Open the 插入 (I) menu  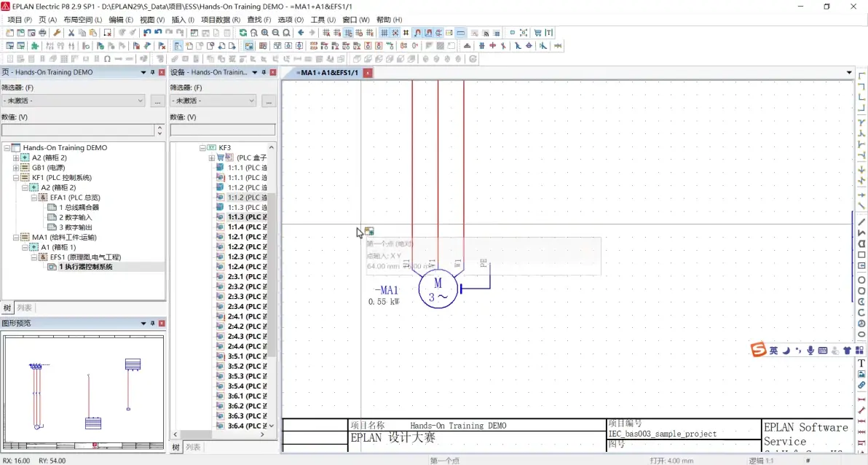tap(183, 20)
